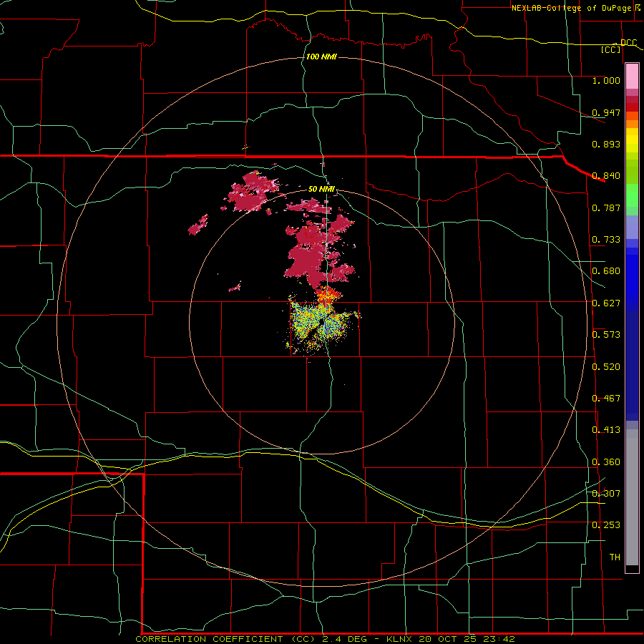Click the multicolored clutter at radar center
Viewport: 644px width, 644px height.
pos(323,324)
